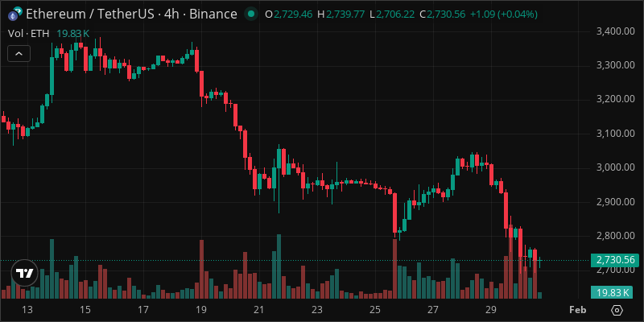Click the 3,200.00 price axis label
This screenshot has height=322, width=644.
(x=615, y=99)
